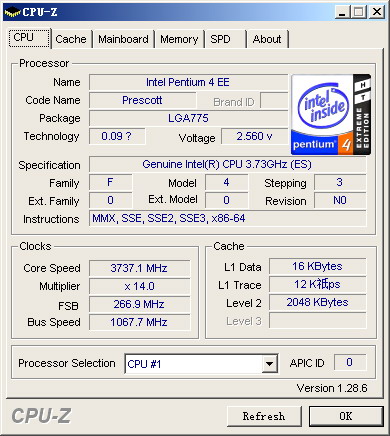Image resolution: width=390 pixels, height=436 pixels.
Task: Click the Genuine Intel(R) CPU 3.73GHz specification
Action: (228, 164)
